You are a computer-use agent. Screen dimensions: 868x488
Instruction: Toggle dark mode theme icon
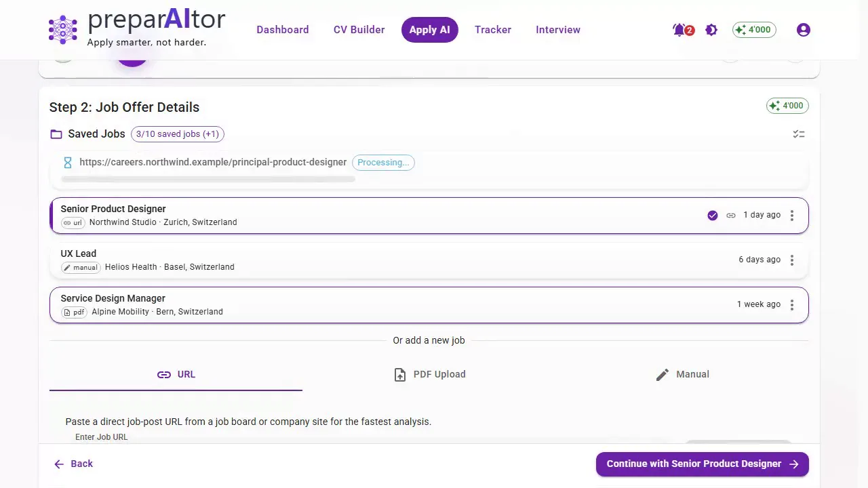click(x=711, y=30)
